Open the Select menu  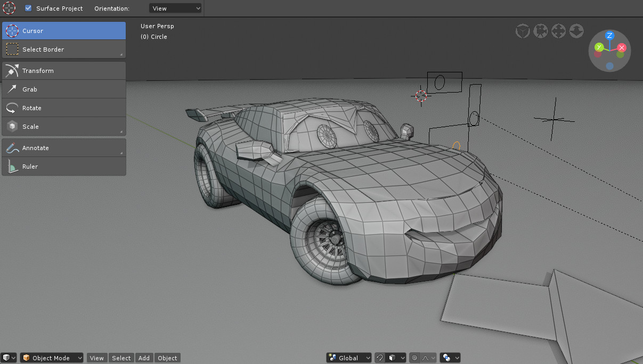pyautogui.click(x=121, y=358)
